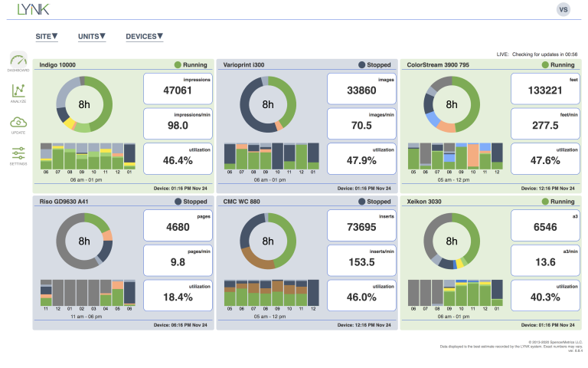Select the 40.3% utilization box

[x=545, y=295]
